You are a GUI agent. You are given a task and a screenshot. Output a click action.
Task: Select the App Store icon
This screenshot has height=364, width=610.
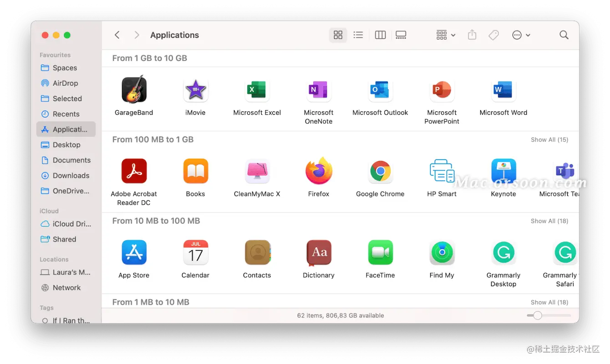134,253
